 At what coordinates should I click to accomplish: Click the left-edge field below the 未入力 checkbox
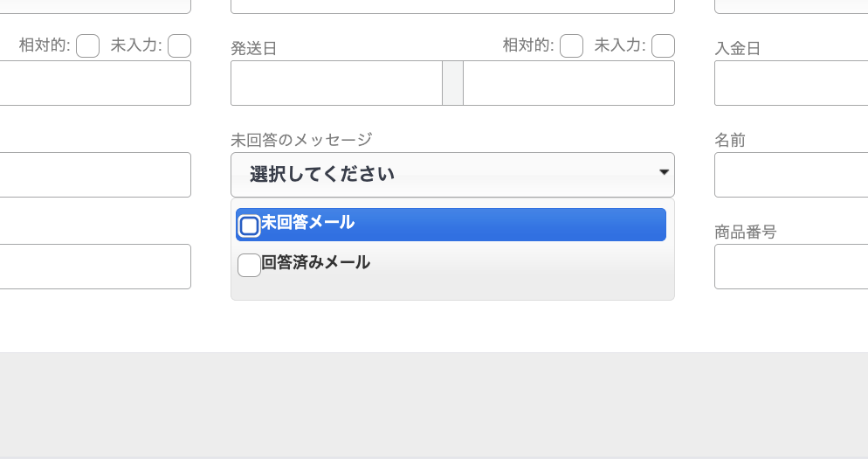pyautogui.click(x=94, y=83)
